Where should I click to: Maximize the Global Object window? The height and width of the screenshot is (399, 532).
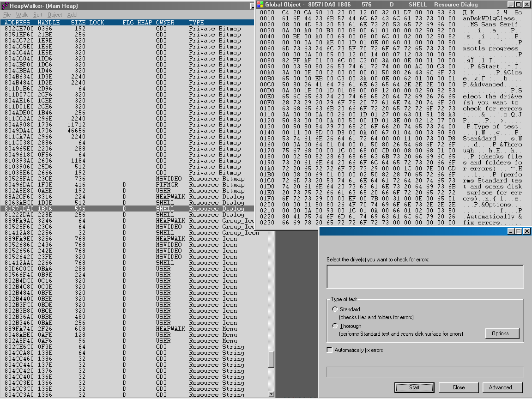(518, 4)
